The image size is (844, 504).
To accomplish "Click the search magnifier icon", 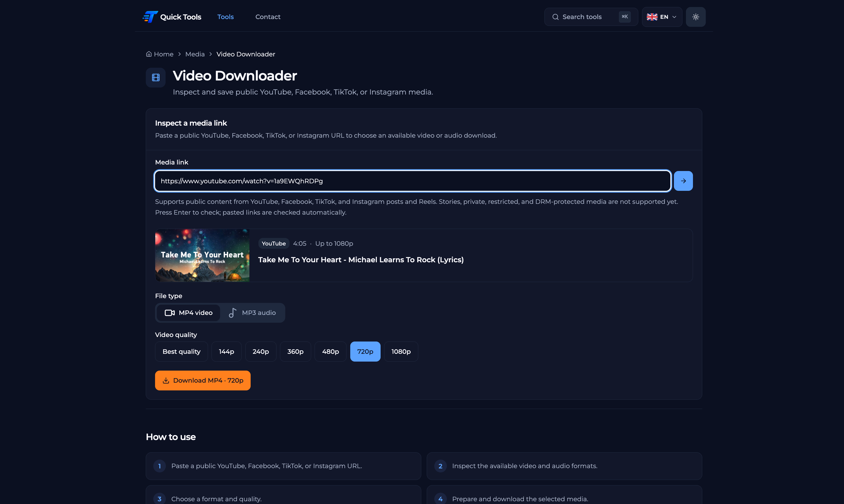I will [x=555, y=17].
